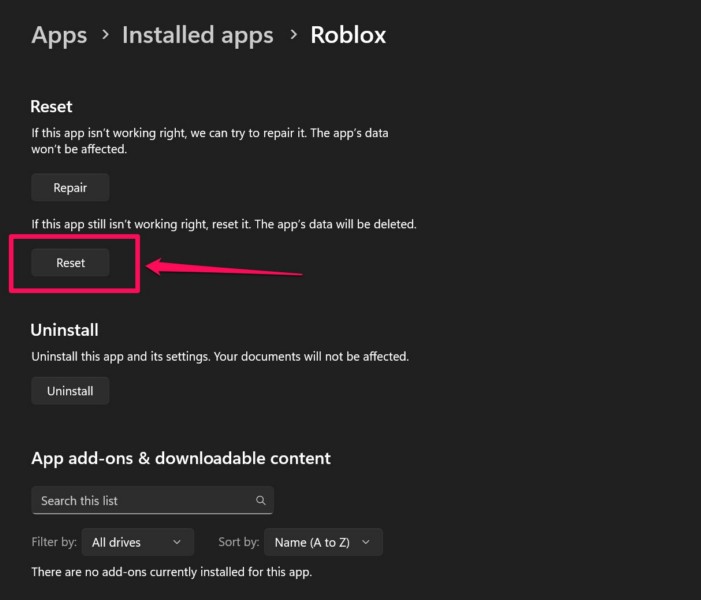Click 'App add-ons & downloadable content' heading
701x600 pixels.
tap(180, 458)
